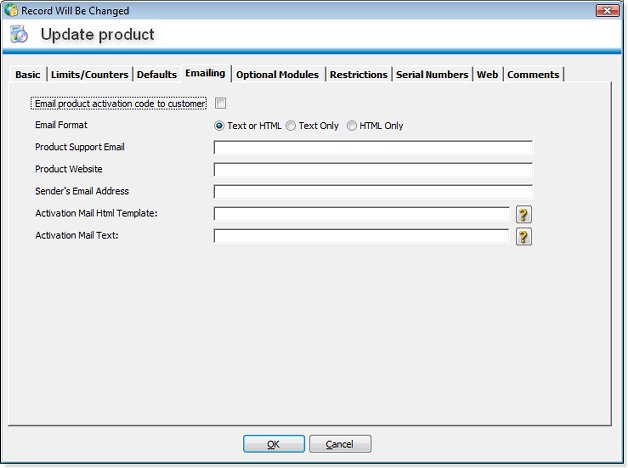
Task: Focus the Sender's Email Address field
Action: [372, 192]
